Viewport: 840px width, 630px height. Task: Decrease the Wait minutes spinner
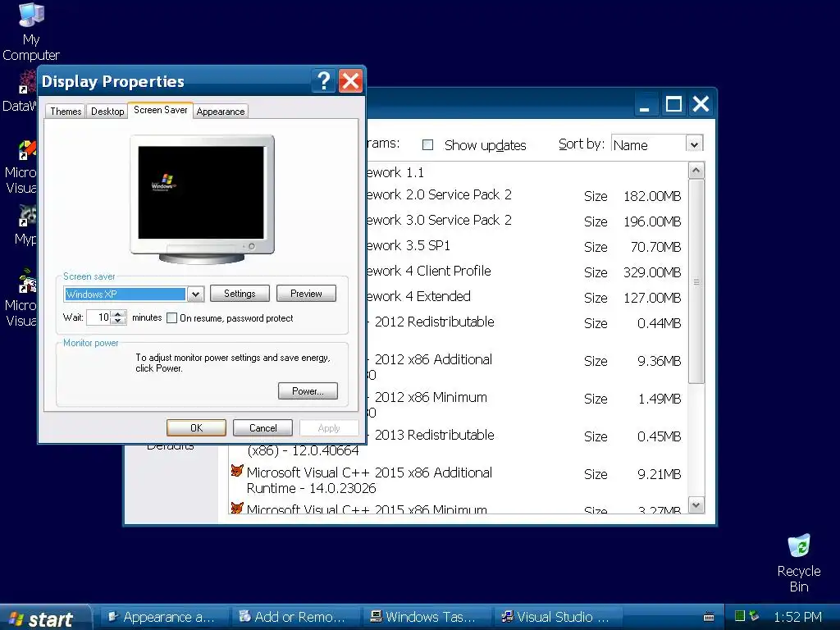coord(120,321)
